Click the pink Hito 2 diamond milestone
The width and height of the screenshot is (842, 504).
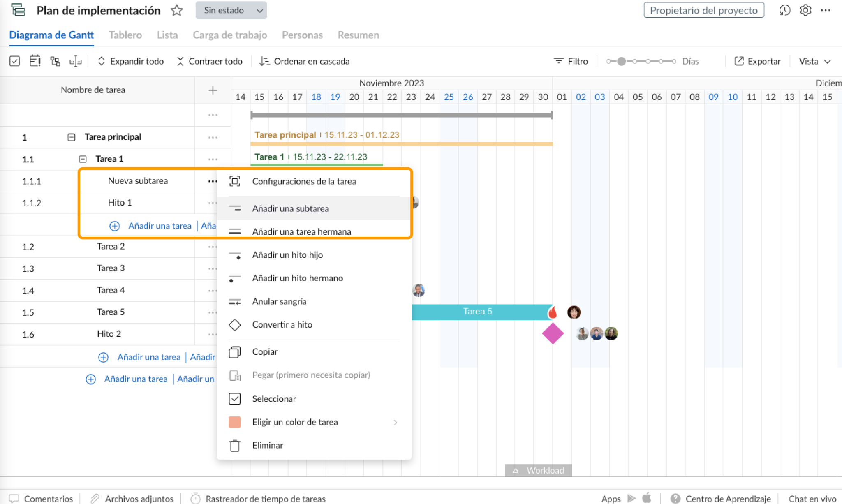(x=553, y=333)
